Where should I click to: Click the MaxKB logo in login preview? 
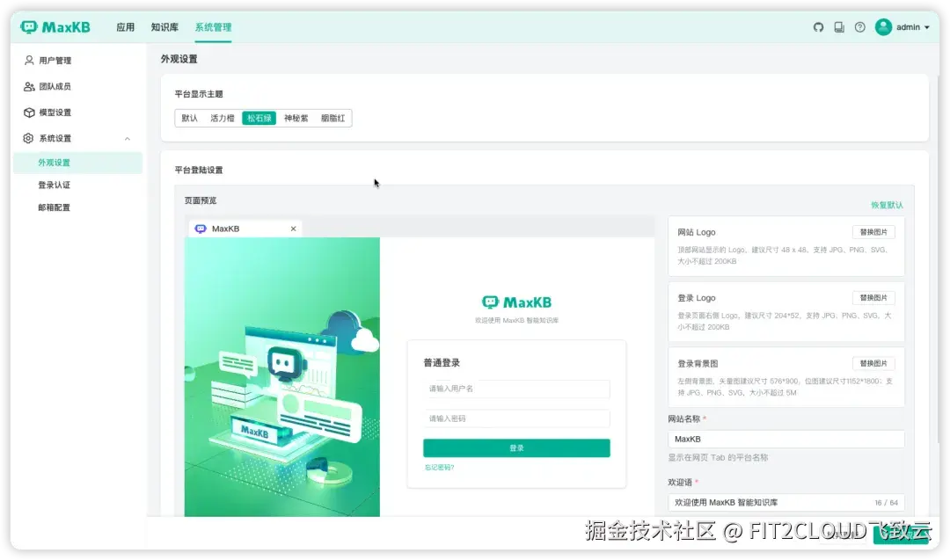pyautogui.click(x=517, y=302)
